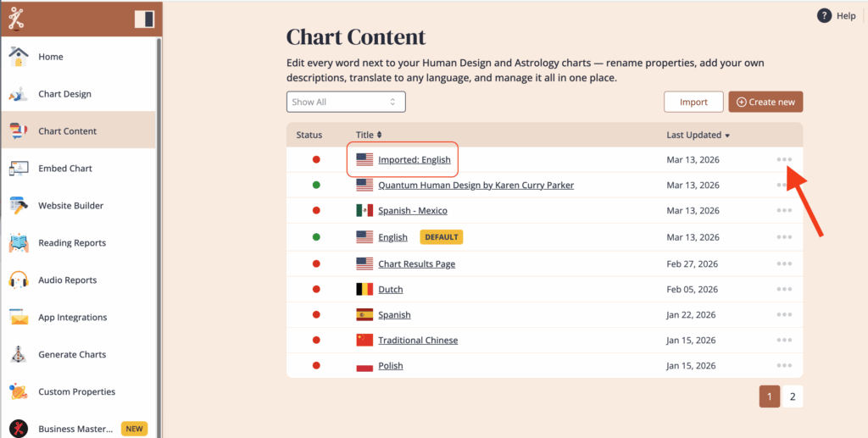Click the Home icon in sidebar
This screenshot has height=438, width=868.
coord(19,57)
